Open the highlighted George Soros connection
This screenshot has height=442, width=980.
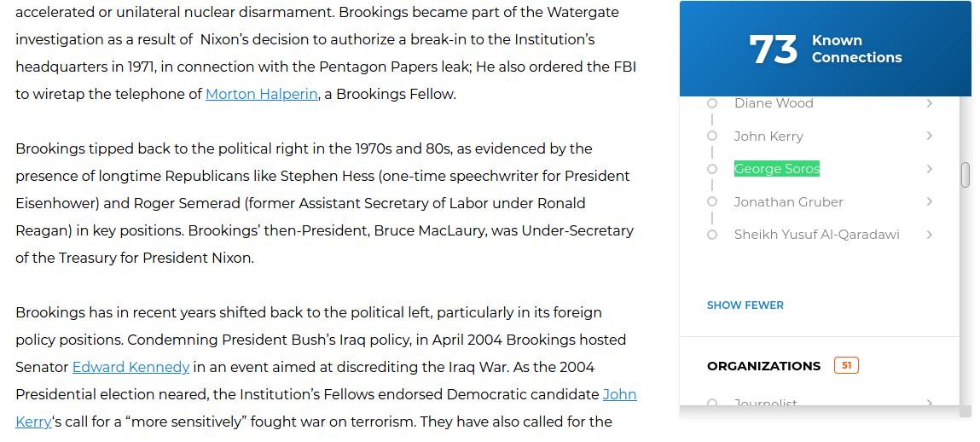click(777, 169)
